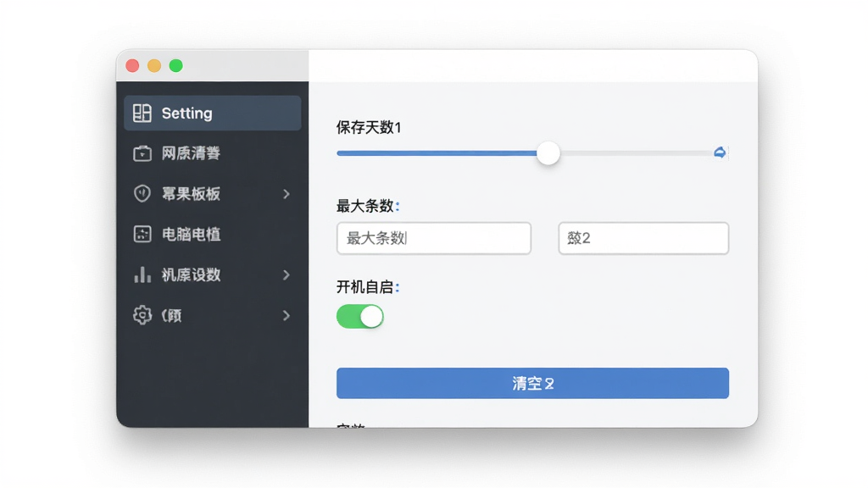Viewport: 868px width, 488px height.
Task: Toggle the 开机自启 switch off
Action: coord(359,317)
